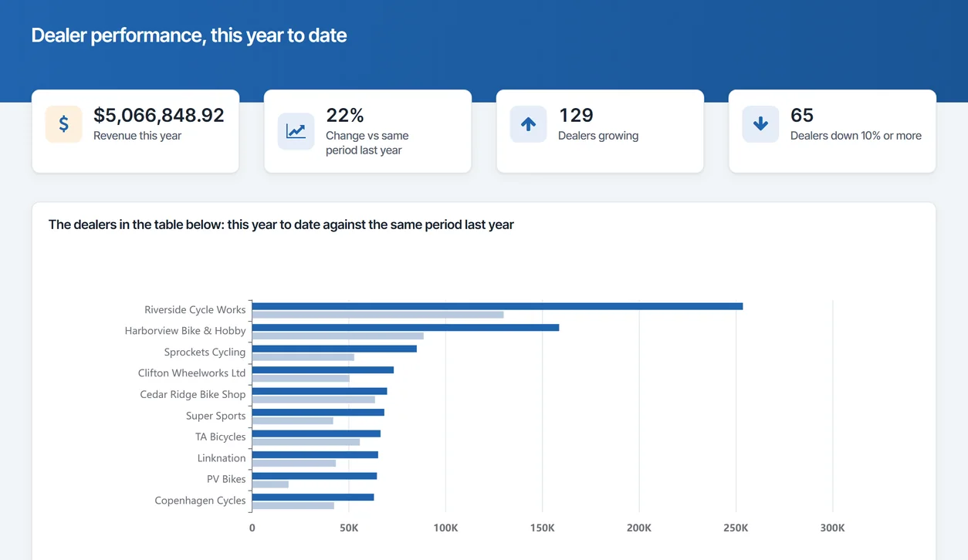Click the 300K axis tick label
This screenshot has width=968, height=560.
click(x=833, y=528)
